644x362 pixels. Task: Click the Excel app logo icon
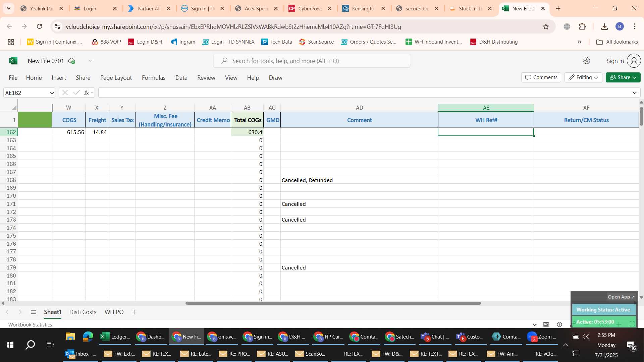(x=13, y=61)
